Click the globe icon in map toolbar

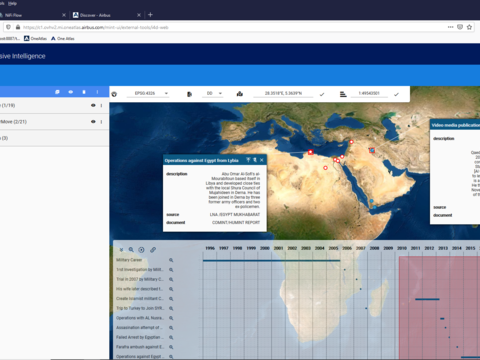pos(114,94)
